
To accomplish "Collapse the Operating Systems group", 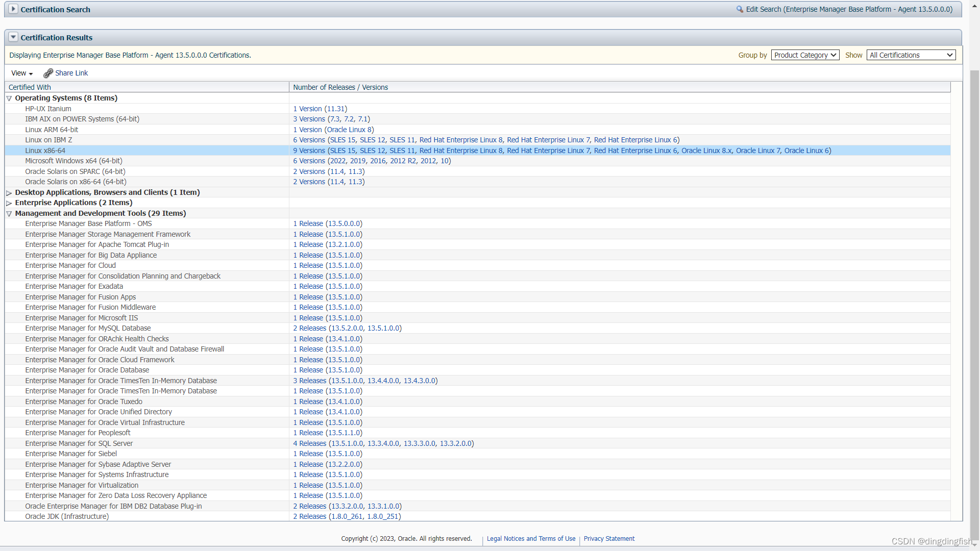I will [9, 98].
